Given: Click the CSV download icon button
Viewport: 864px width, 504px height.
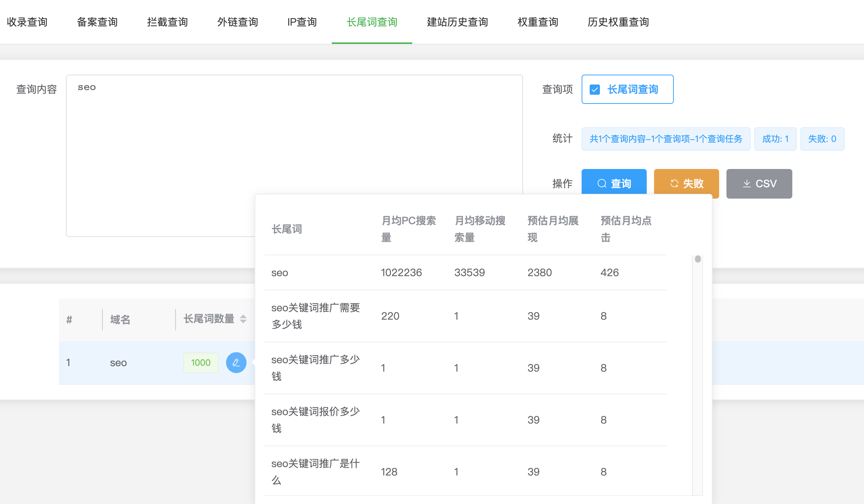Looking at the screenshot, I should tap(758, 183).
